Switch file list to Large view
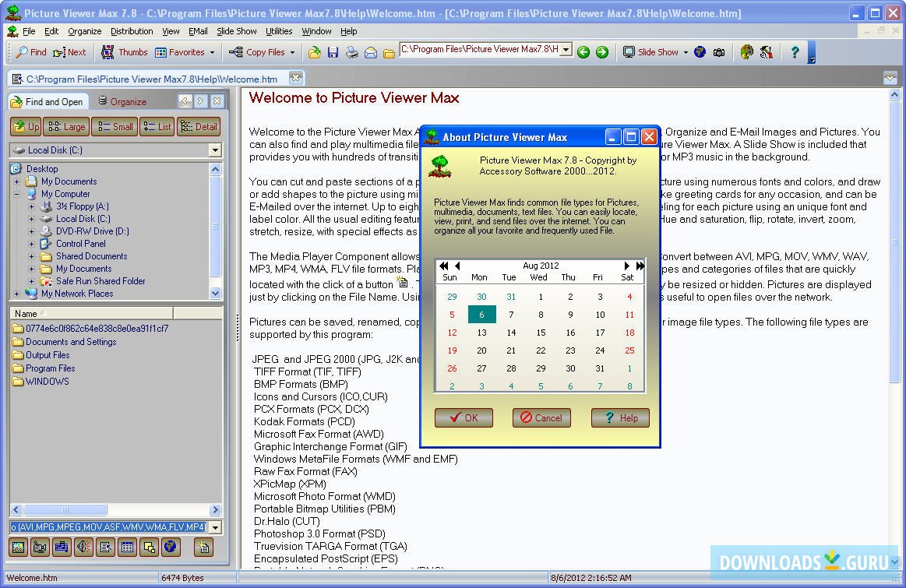The image size is (906, 588). coord(66,126)
